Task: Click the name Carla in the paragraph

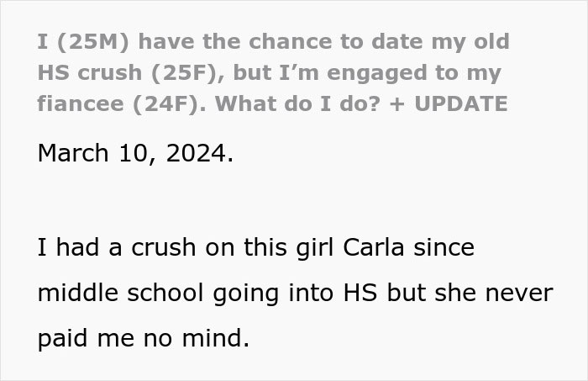Action: [374, 248]
